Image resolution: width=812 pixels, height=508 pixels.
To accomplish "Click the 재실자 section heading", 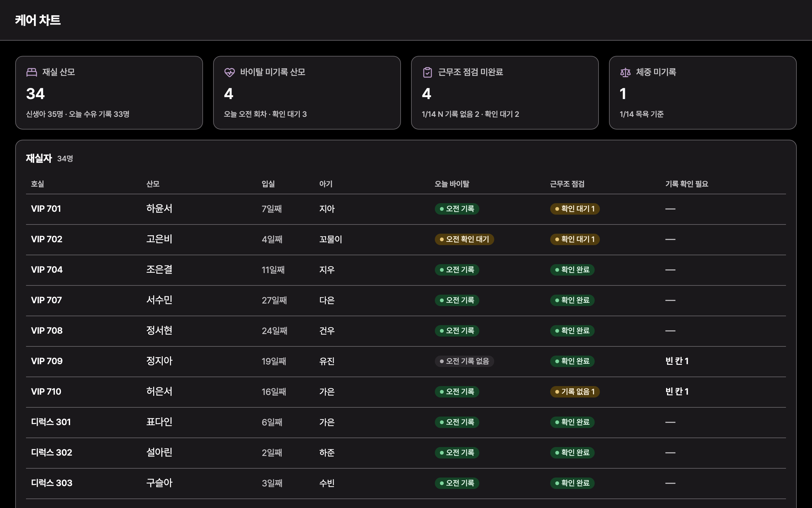I will [39, 158].
